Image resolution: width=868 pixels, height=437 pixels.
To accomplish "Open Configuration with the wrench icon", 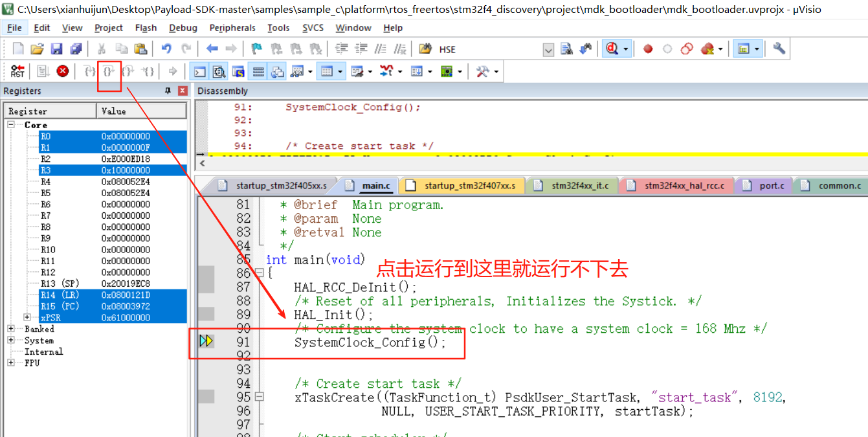I will 779,49.
